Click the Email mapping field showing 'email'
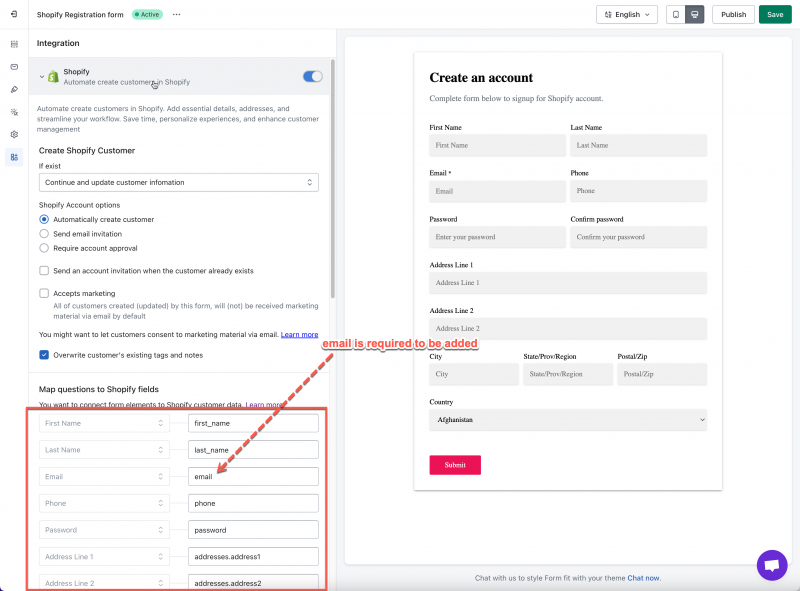This screenshot has width=800, height=591. coord(253,476)
